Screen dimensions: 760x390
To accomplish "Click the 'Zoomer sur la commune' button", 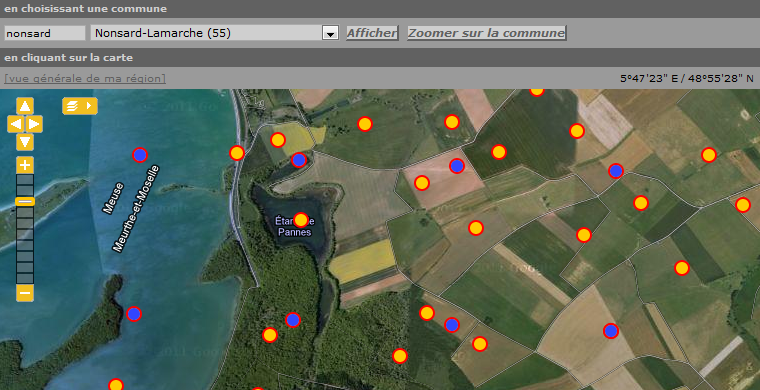I will (x=487, y=33).
